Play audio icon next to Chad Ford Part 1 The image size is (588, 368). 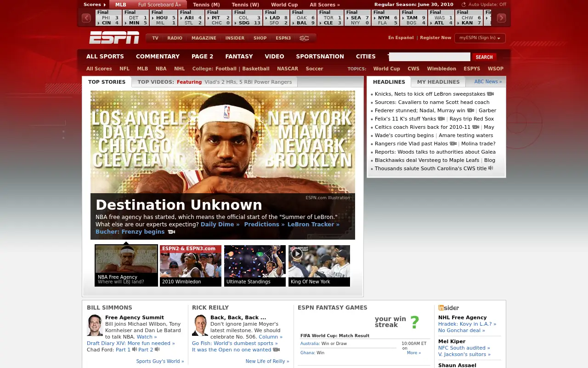[135, 349]
